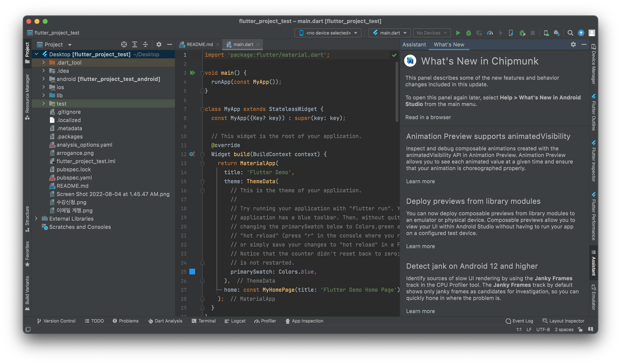Viewport: 621px width, 364px height.
Task: Click the Flutter Hot Reload lightning icon
Action: pos(500,33)
